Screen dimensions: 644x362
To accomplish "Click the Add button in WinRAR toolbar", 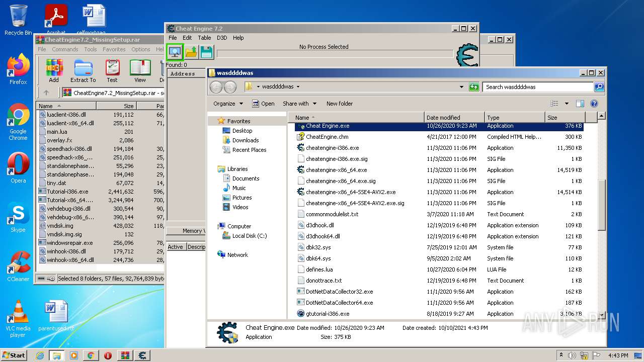I will pos(54,71).
